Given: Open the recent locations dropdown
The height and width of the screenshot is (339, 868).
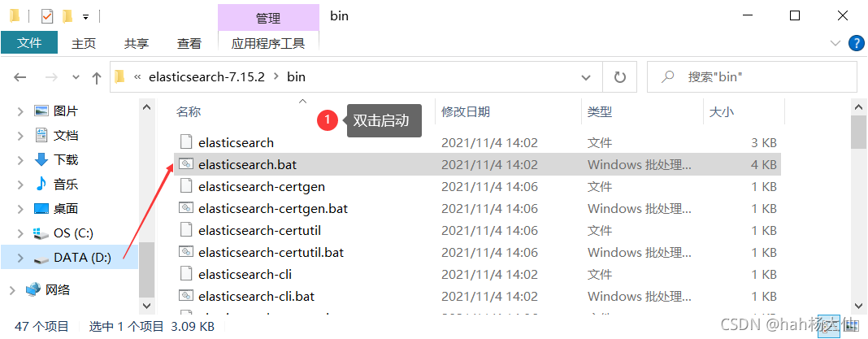Looking at the screenshot, I should click(x=76, y=77).
